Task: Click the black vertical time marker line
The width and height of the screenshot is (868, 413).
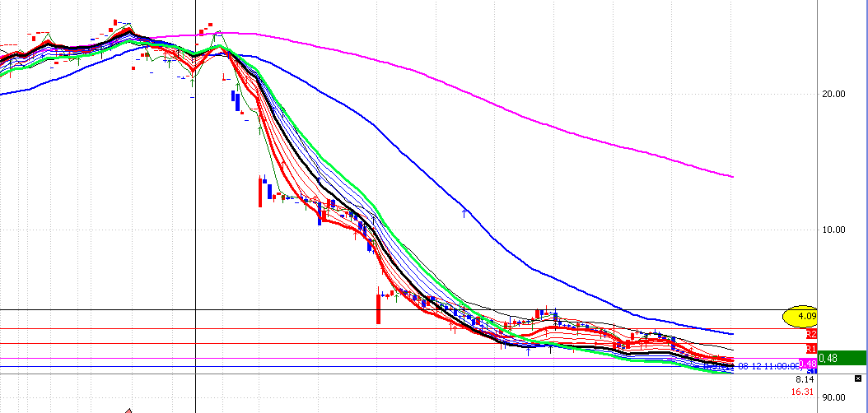Action: [195, 247]
